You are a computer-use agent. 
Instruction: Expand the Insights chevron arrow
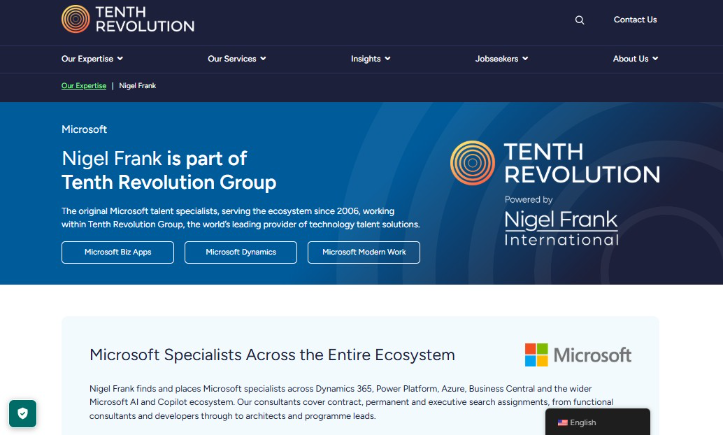tap(387, 59)
